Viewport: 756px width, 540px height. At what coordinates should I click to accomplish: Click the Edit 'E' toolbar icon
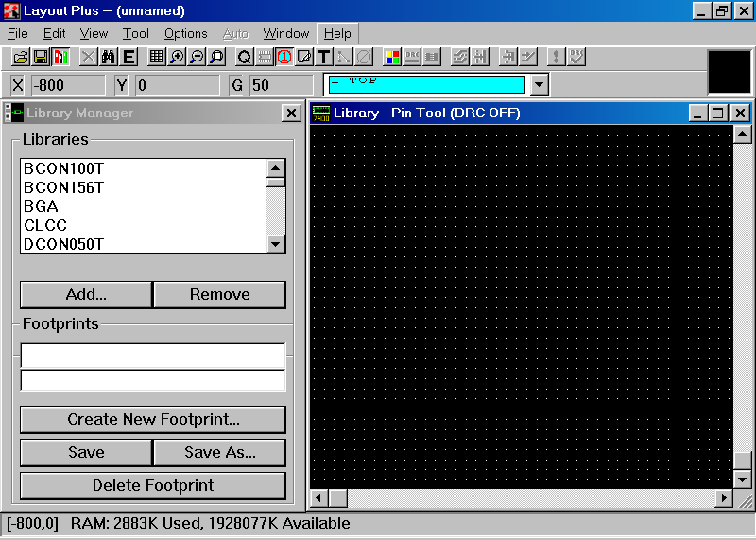pyautogui.click(x=129, y=57)
